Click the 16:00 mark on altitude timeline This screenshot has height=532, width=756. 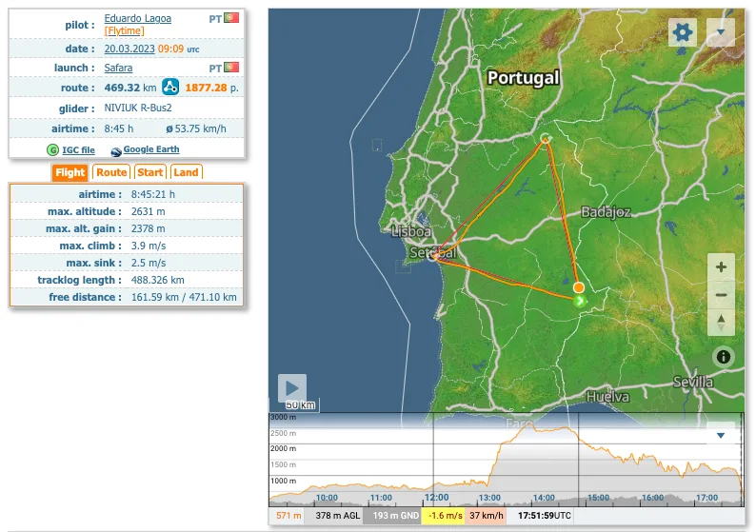coord(653,498)
